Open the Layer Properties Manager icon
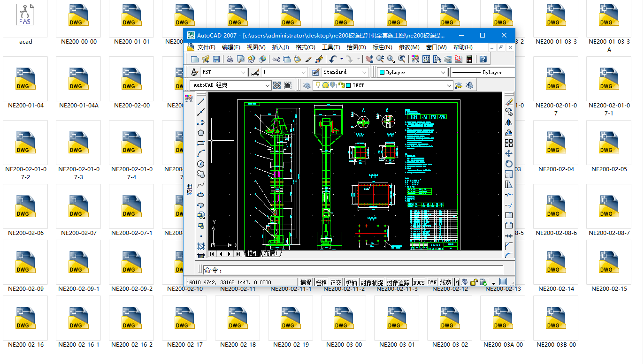Screen dimensions: 644x364 click(x=307, y=85)
